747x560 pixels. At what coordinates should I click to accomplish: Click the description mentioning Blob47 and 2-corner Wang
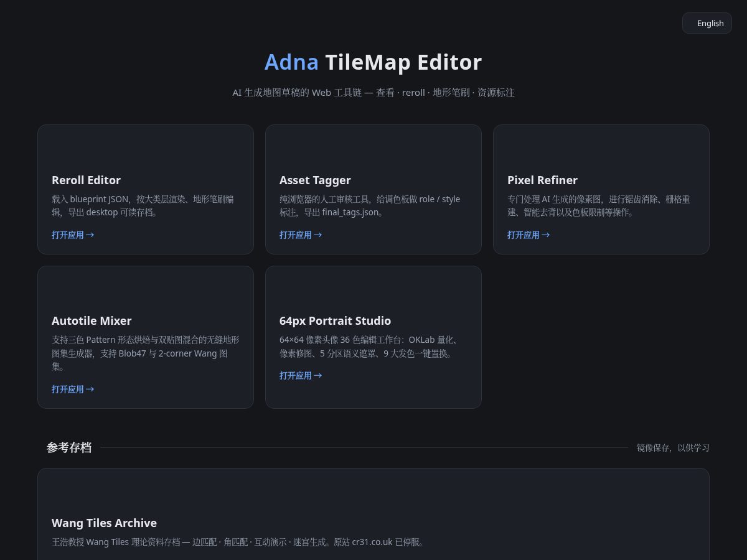(x=146, y=353)
